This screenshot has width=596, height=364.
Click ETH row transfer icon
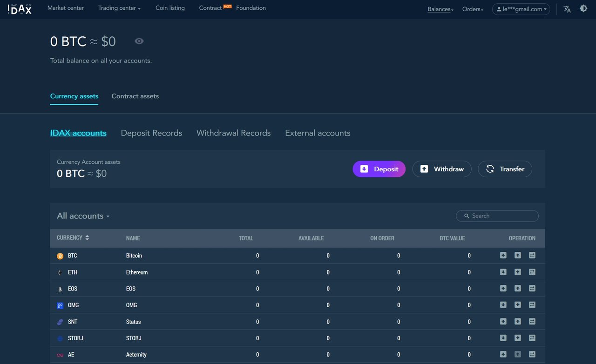coord(532,272)
